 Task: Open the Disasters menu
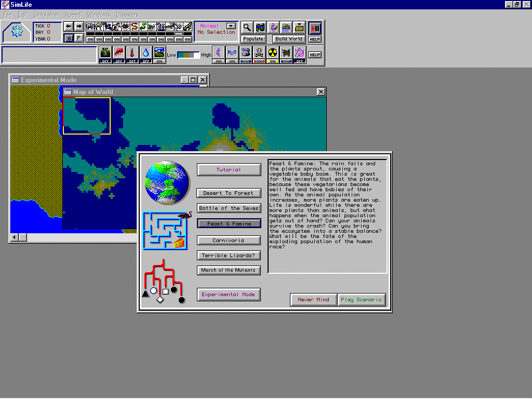pyautogui.click(x=127, y=15)
